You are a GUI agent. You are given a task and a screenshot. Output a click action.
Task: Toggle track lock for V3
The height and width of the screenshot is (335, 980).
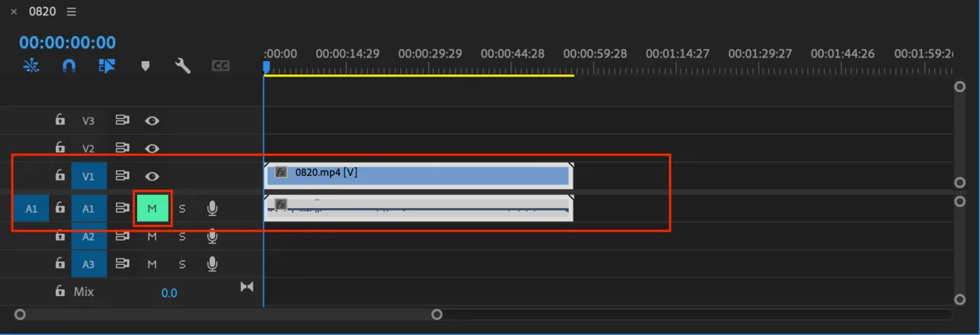60,120
